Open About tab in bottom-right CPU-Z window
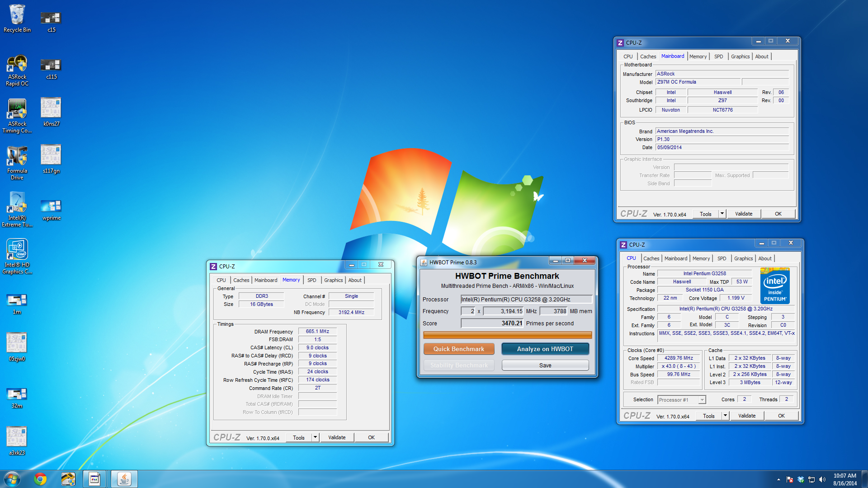Image resolution: width=868 pixels, height=488 pixels. (x=765, y=258)
